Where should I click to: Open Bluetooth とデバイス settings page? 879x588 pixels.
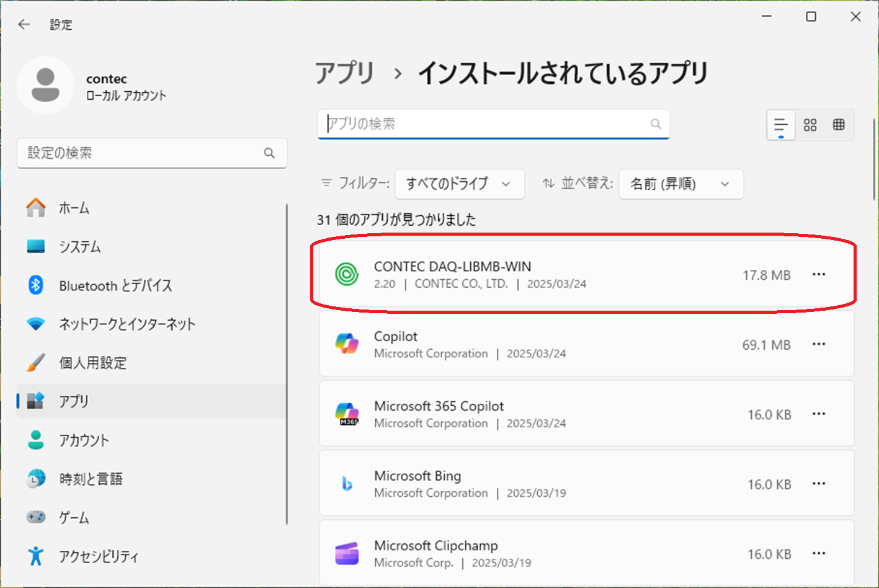151,285
